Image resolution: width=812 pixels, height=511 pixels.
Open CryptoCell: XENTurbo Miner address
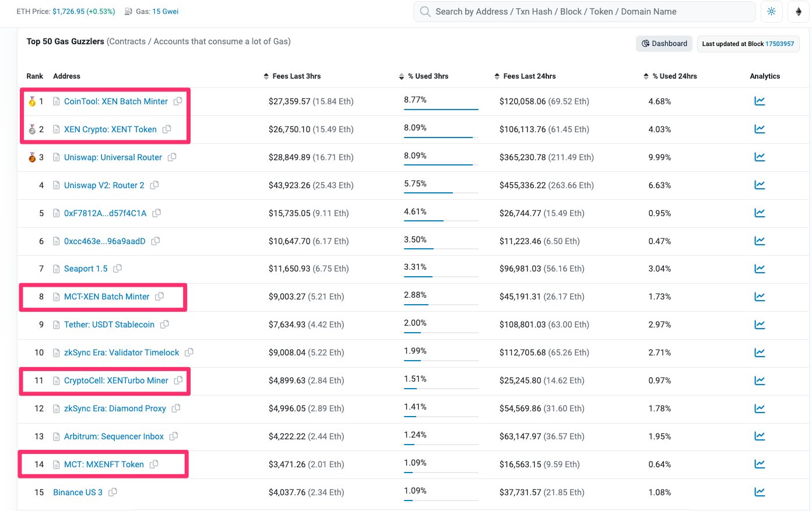tap(116, 380)
